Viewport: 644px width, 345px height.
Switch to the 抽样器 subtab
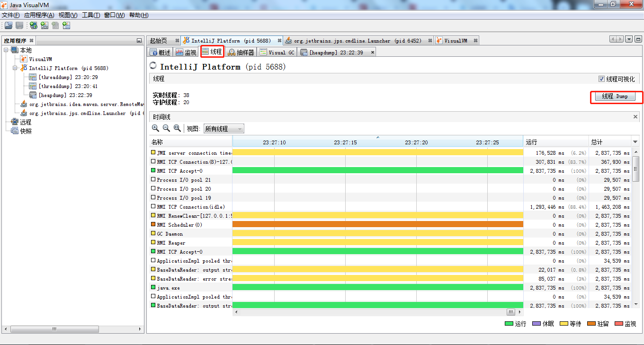(241, 52)
